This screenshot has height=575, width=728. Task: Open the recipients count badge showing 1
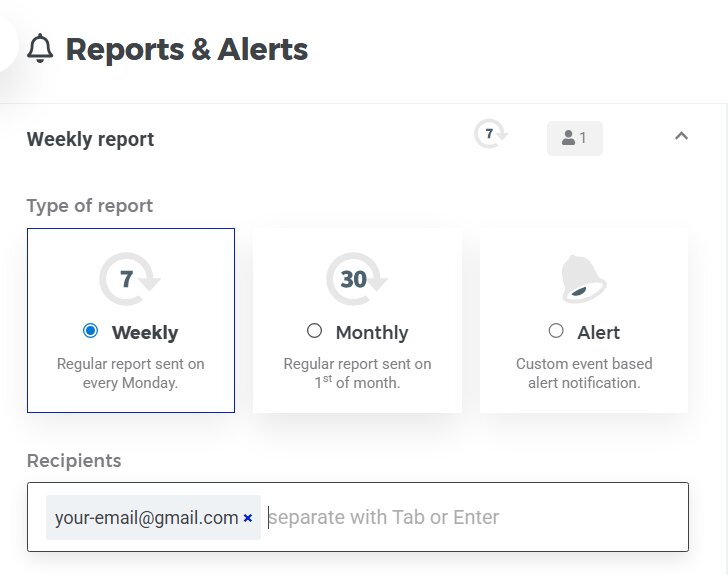(574, 138)
